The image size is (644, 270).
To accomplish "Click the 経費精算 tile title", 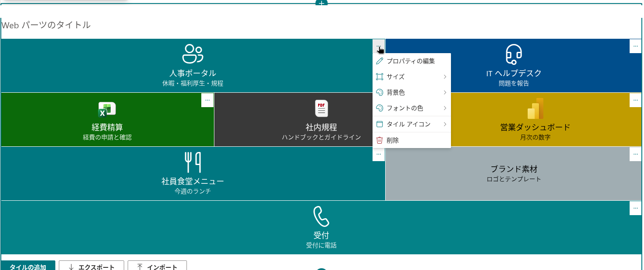I will point(107,127).
